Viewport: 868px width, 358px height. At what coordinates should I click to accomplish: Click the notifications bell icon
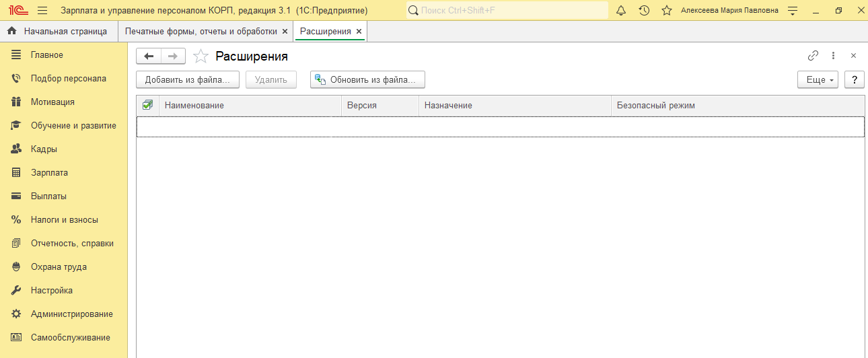click(x=621, y=11)
